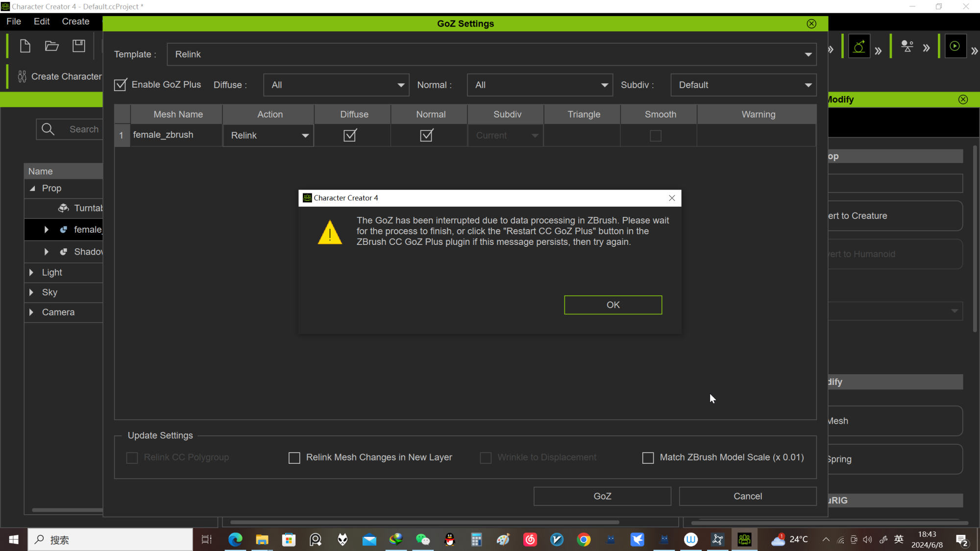Click the New Project file icon
The image size is (980, 551).
[x=25, y=46]
